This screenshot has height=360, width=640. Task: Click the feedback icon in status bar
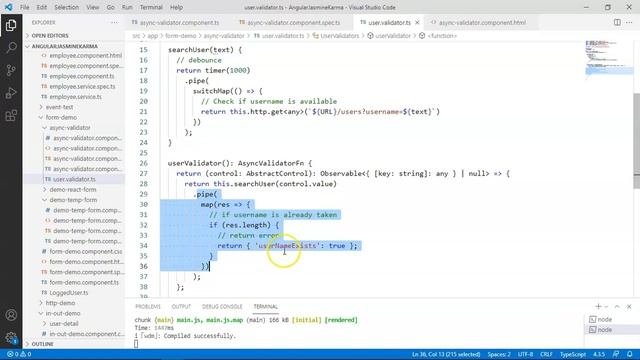tap(616, 354)
